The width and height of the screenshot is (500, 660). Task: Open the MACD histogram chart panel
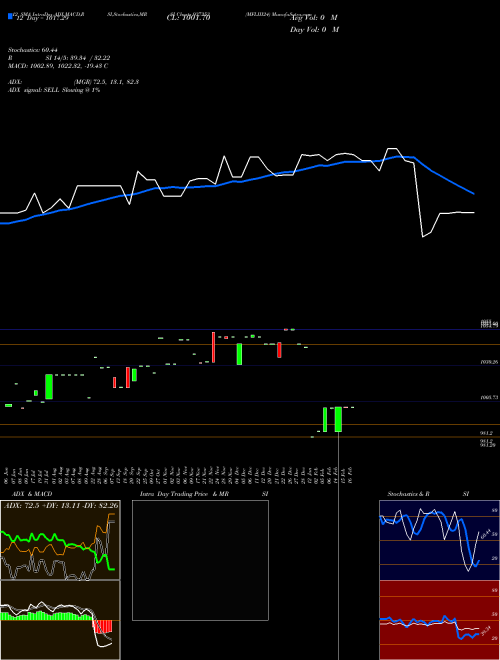click(60, 620)
